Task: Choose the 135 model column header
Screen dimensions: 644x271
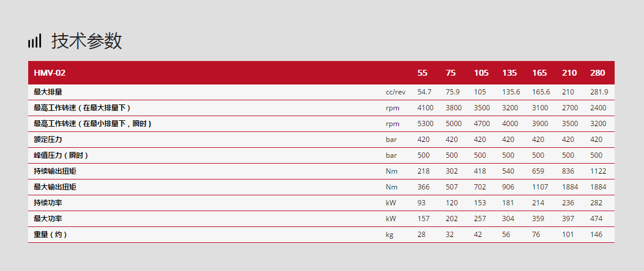Action: click(x=509, y=73)
